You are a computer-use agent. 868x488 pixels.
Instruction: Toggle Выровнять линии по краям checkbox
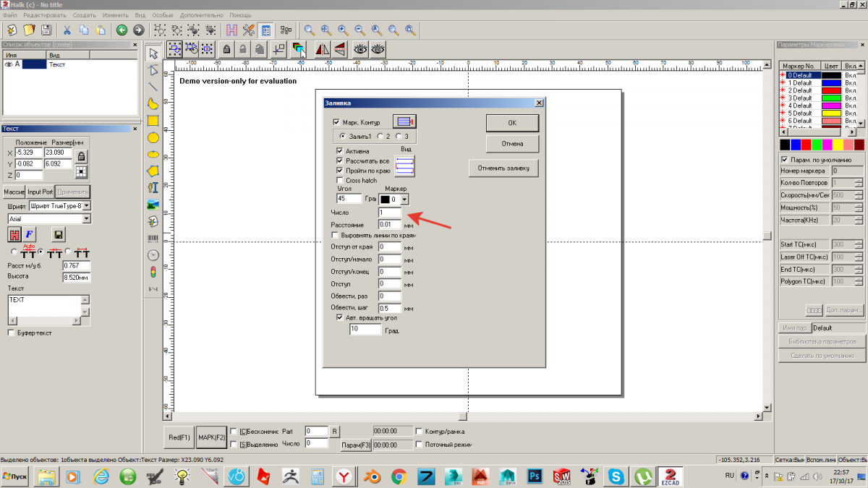click(x=335, y=235)
